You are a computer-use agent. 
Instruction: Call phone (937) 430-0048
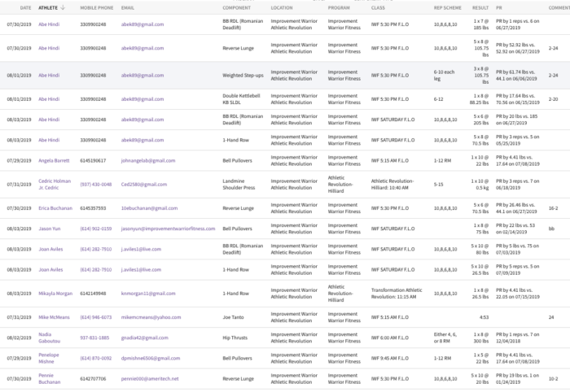(96, 185)
